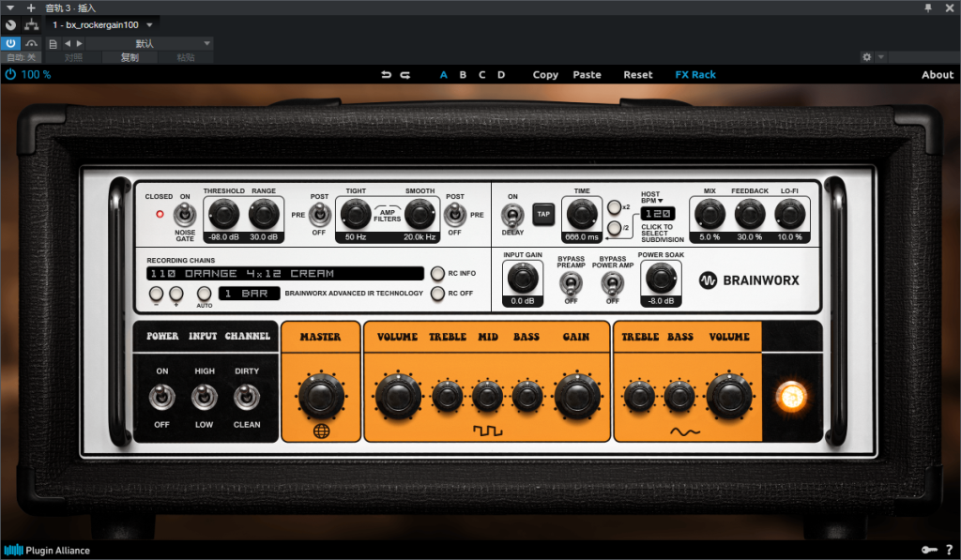
Task: Flip the Channel DIRTY/CLEAN switch
Action: [247, 397]
